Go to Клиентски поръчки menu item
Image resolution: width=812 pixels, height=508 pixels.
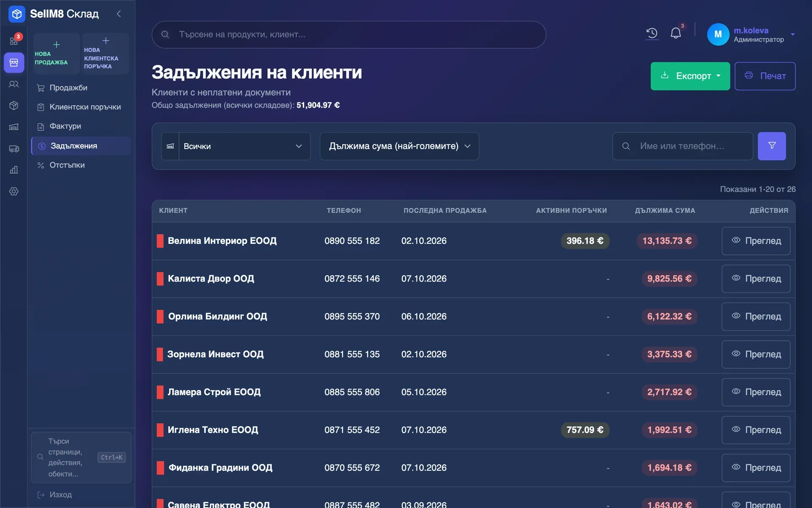coord(81,107)
